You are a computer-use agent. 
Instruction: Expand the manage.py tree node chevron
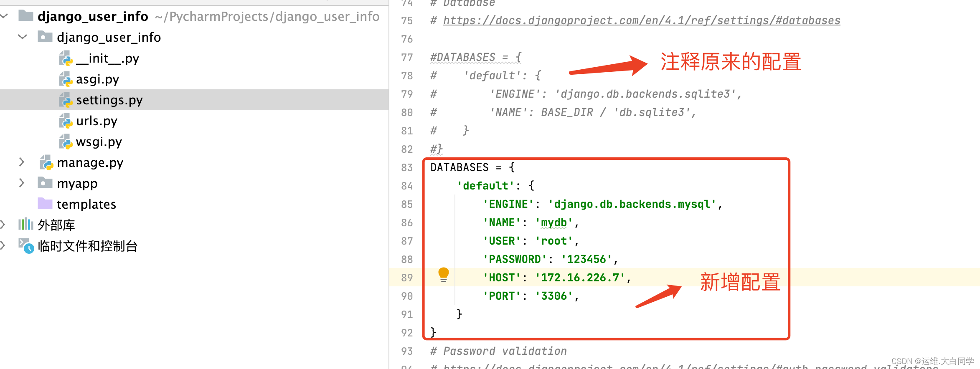click(x=22, y=162)
